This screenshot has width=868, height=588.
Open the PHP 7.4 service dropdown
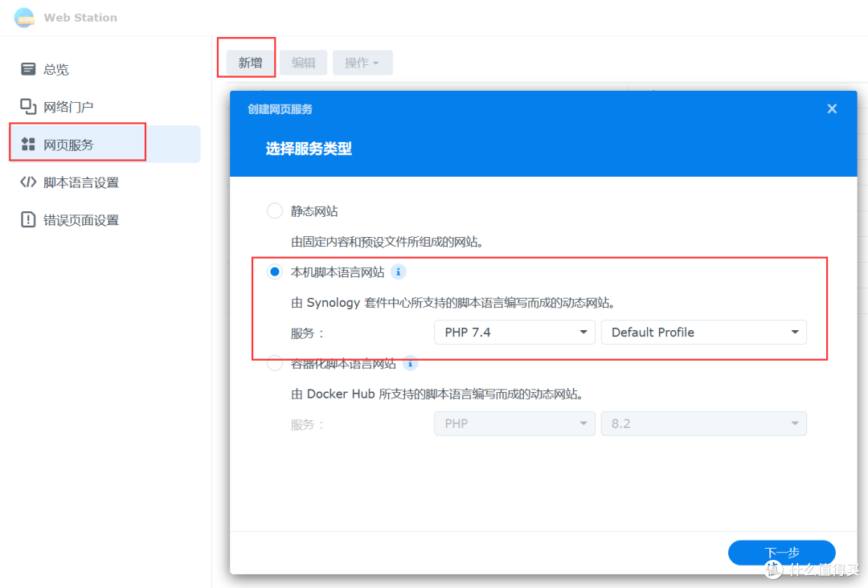[514, 332]
